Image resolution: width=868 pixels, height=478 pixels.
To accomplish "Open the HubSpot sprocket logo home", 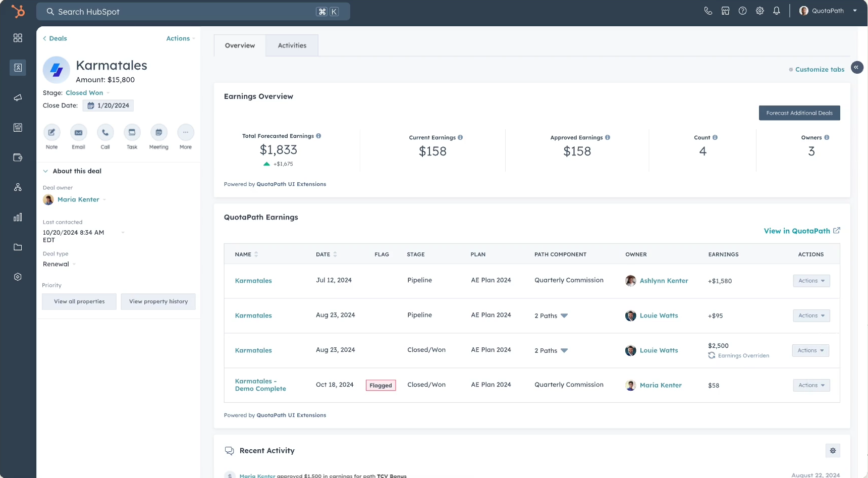I will pos(18,11).
